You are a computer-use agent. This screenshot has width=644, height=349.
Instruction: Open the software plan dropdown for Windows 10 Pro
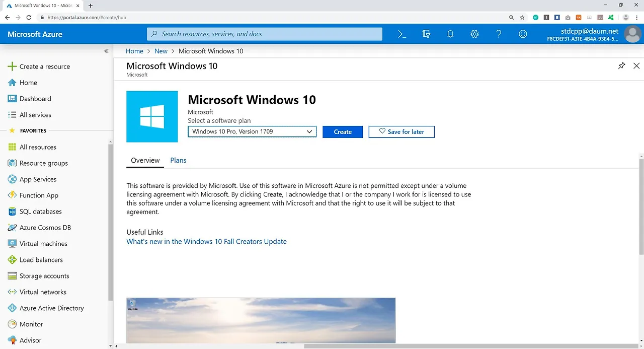pyautogui.click(x=252, y=131)
